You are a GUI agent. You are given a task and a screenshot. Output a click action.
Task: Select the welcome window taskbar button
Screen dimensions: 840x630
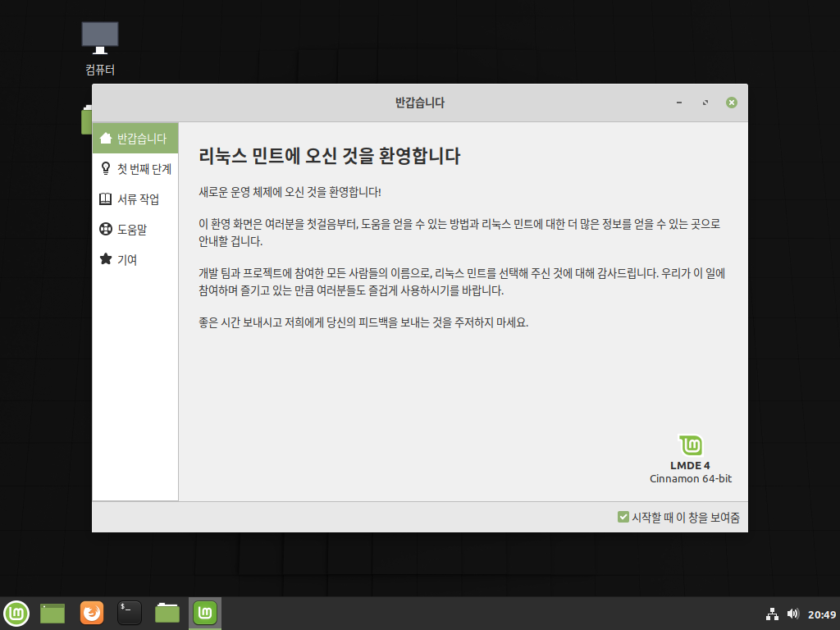pos(205,613)
